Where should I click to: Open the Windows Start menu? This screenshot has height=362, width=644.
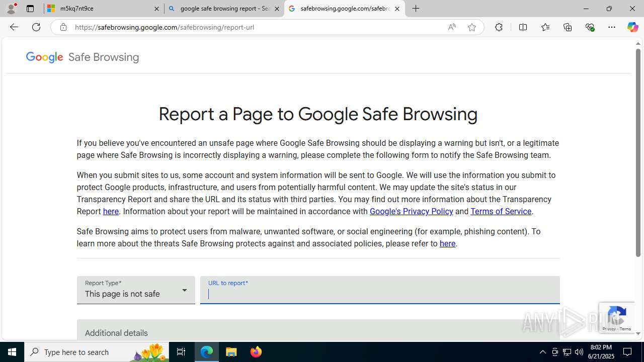click(x=12, y=352)
